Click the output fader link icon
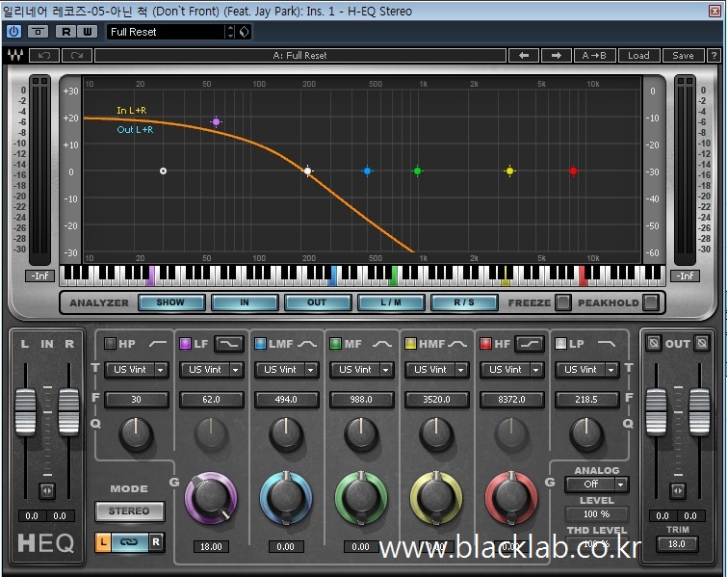728x577 pixels. (678, 490)
